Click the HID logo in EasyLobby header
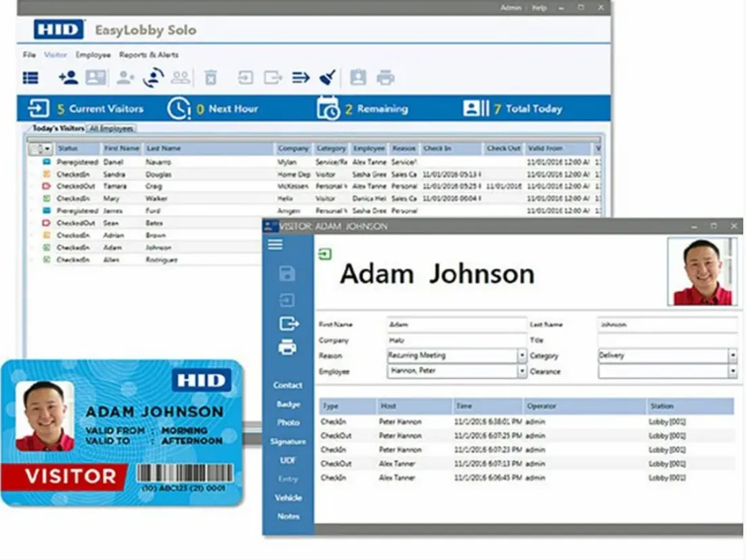This screenshot has height=560, width=746. pyautogui.click(x=59, y=30)
